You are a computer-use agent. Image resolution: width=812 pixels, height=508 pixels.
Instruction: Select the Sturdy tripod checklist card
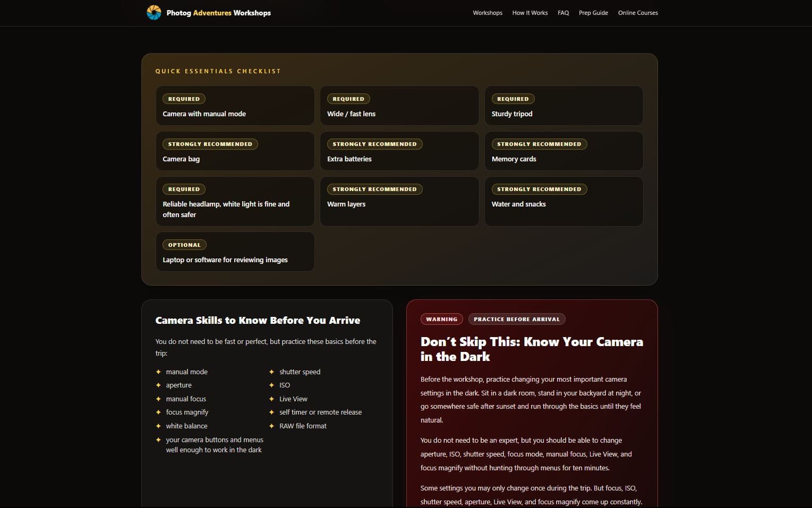point(564,106)
